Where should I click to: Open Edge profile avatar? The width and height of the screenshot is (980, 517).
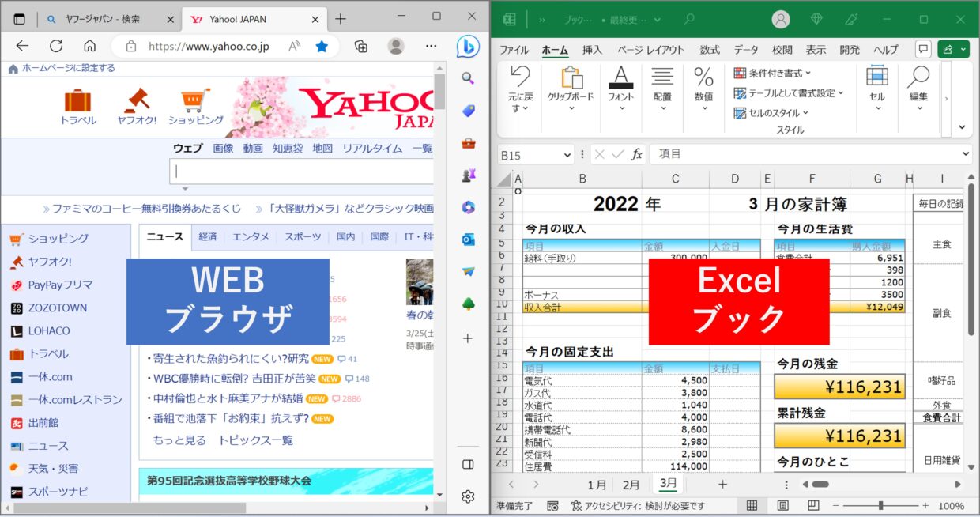396,46
